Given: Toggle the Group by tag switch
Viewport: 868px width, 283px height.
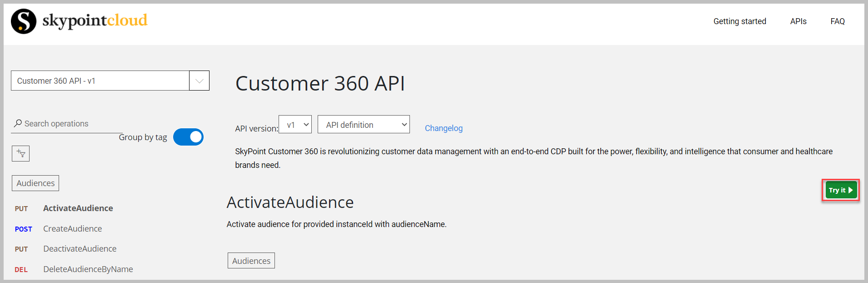Looking at the screenshot, I should pyautogui.click(x=188, y=137).
